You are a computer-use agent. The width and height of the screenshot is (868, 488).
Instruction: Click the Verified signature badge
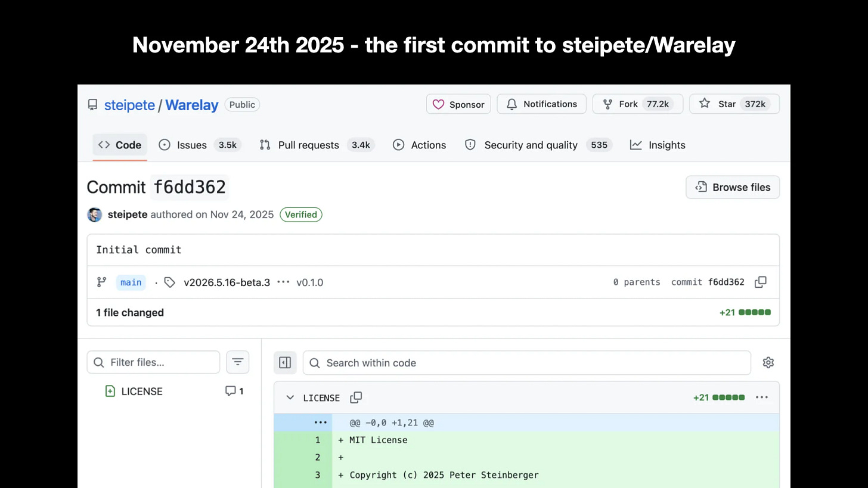[301, 215]
